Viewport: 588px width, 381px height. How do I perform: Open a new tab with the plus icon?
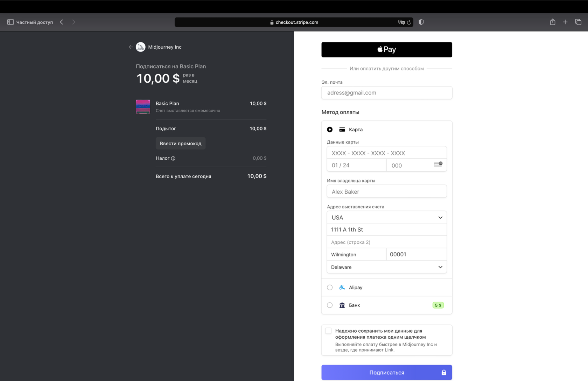coord(565,22)
